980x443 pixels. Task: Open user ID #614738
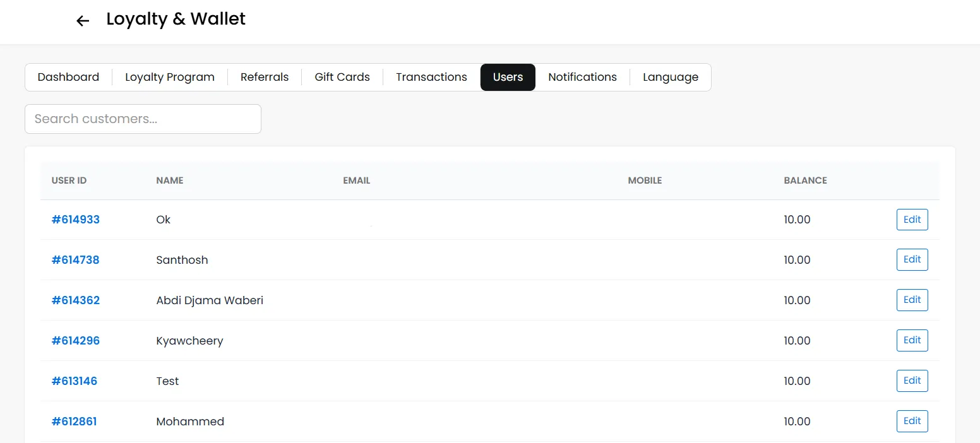click(x=76, y=260)
